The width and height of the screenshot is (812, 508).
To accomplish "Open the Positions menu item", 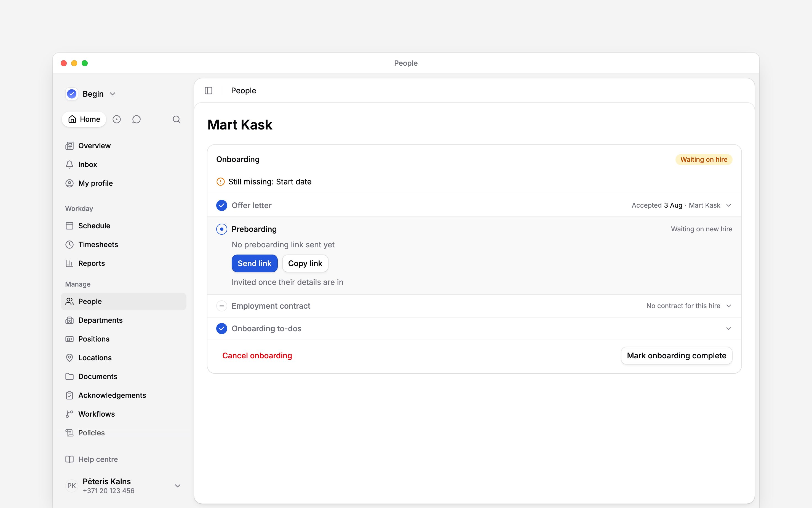I will point(124,339).
